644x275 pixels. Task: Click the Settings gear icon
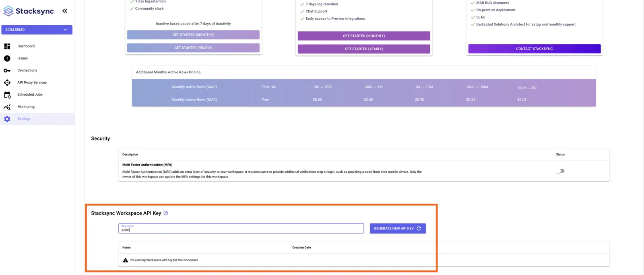(7, 119)
